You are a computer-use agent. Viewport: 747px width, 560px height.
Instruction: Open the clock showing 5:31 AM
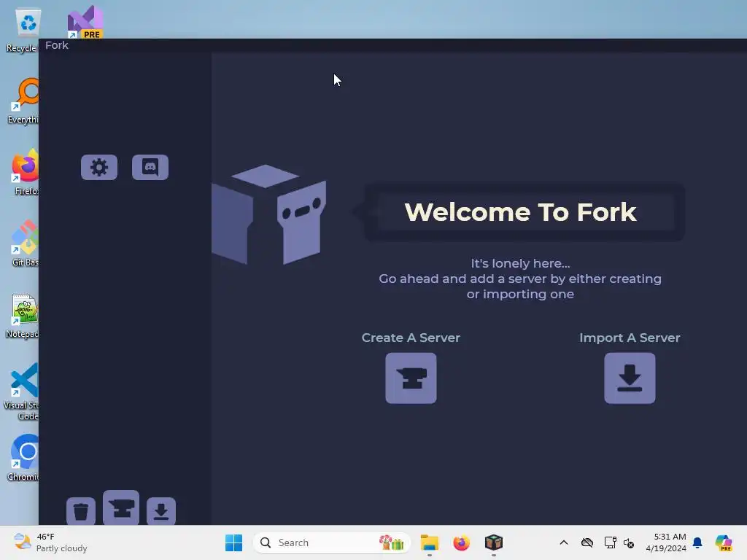[x=666, y=542]
